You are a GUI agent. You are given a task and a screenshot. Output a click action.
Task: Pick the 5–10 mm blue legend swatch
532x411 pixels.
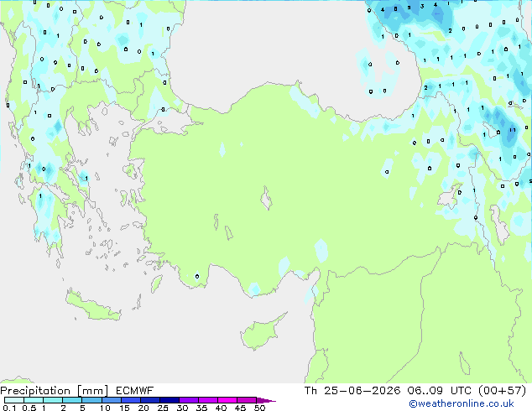tap(91, 400)
